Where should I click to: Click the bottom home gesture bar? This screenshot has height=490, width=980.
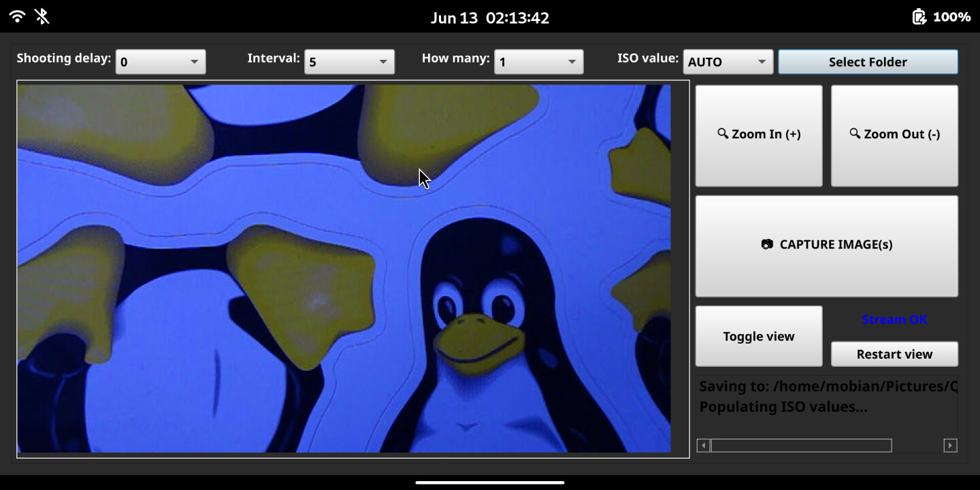(x=490, y=483)
